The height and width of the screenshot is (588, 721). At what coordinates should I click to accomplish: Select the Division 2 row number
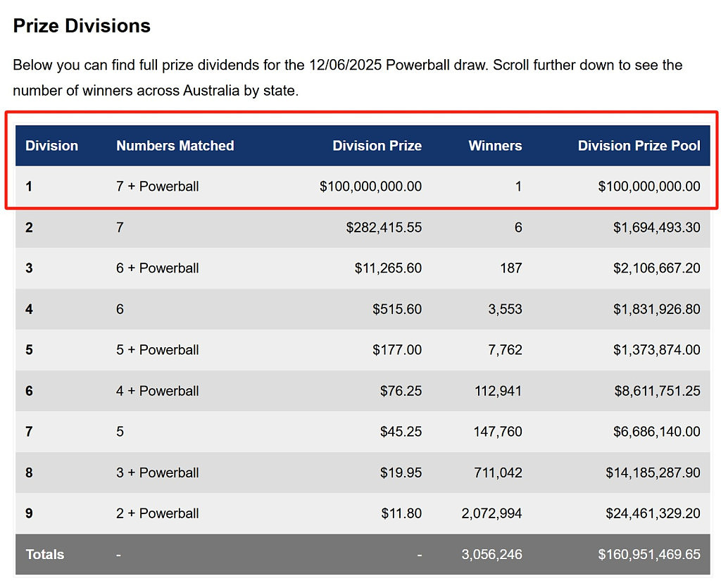(29, 227)
